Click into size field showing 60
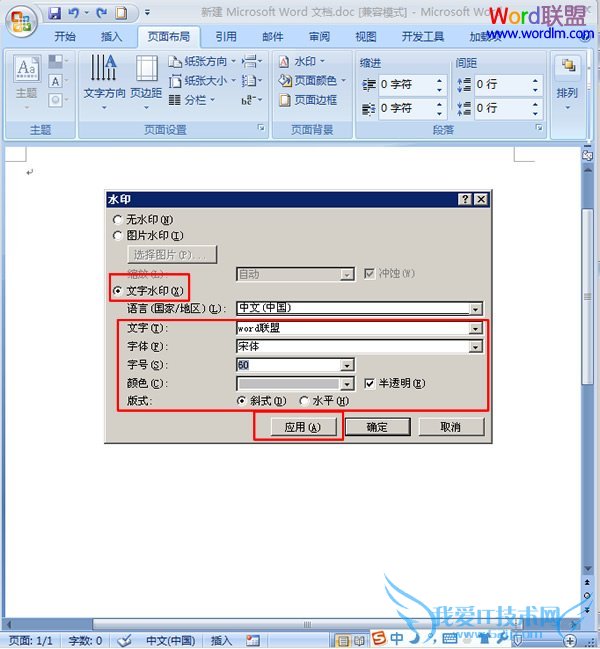 [x=289, y=365]
